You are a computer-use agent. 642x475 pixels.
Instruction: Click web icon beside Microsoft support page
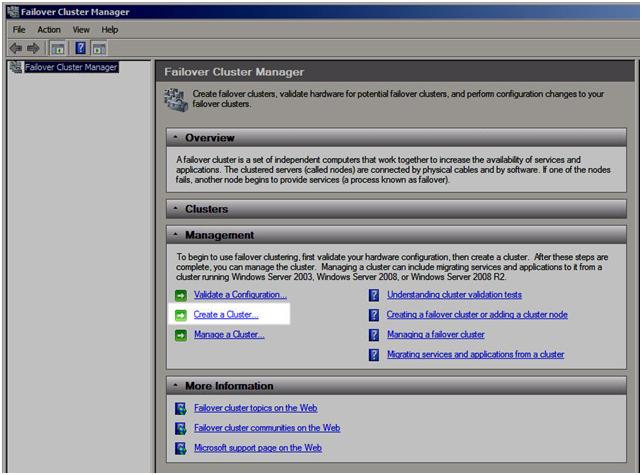click(x=180, y=448)
